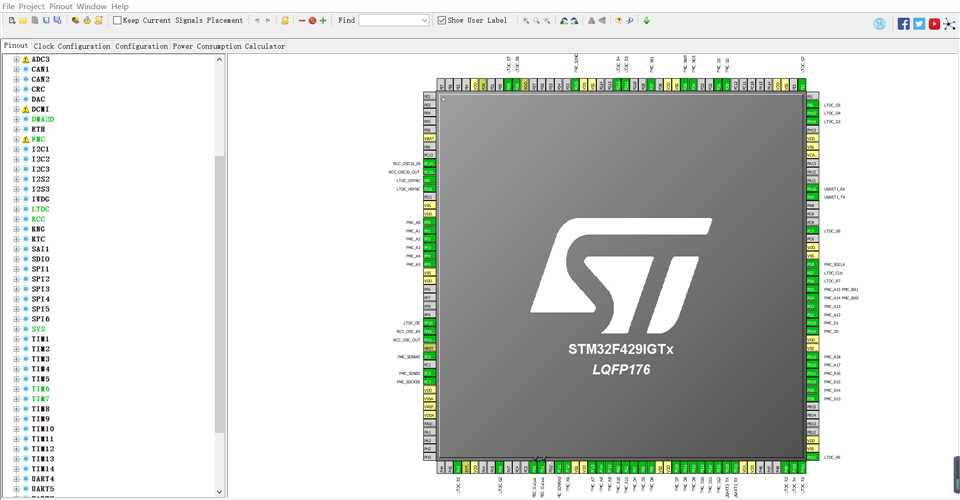Uncheck the Show User Label checkbox
Viewport: 960px width, 500px height.
pos(441,20)
